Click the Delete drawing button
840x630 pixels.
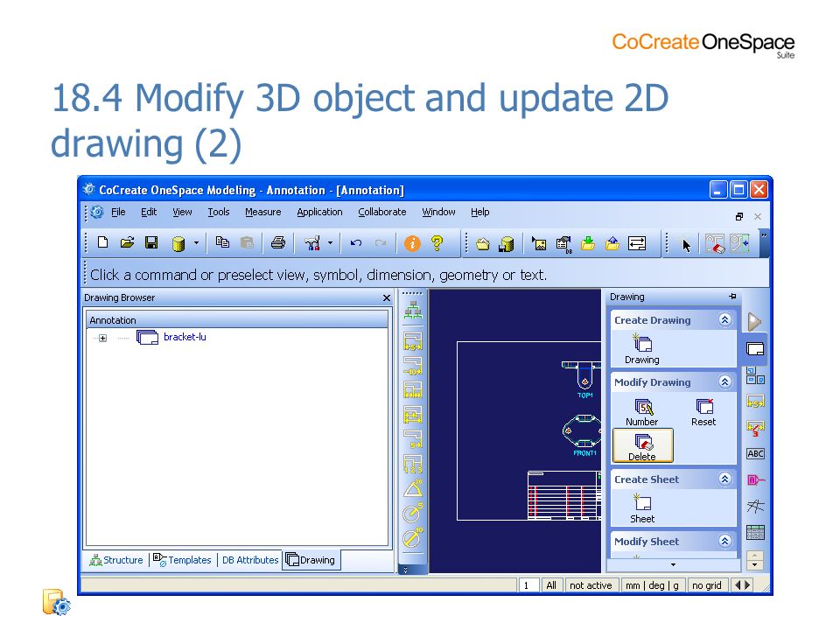[642, 445]
